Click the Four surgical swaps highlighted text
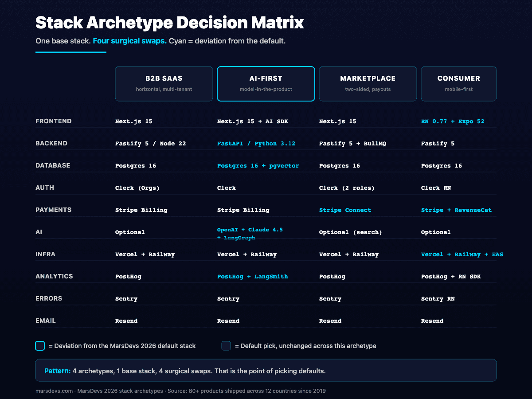Screen dimensions: 532x399 coord(129,41)
